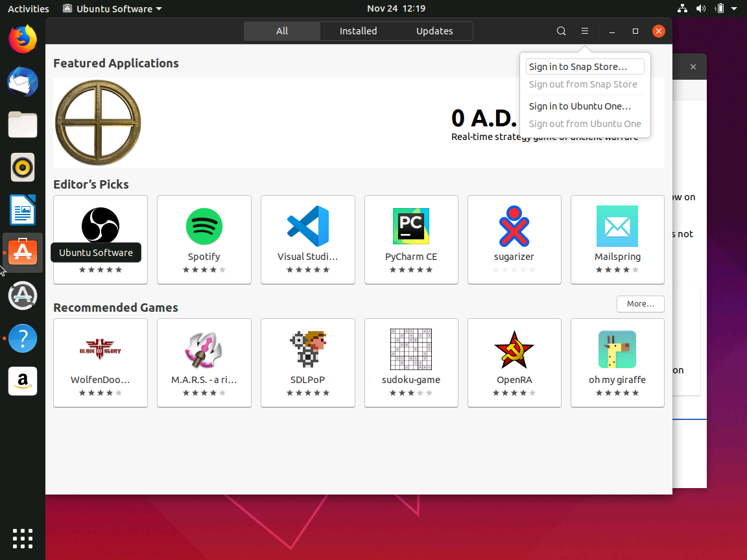Open network status icon in top bar
This screenshot has height=560, width=747.
[682, 8]
